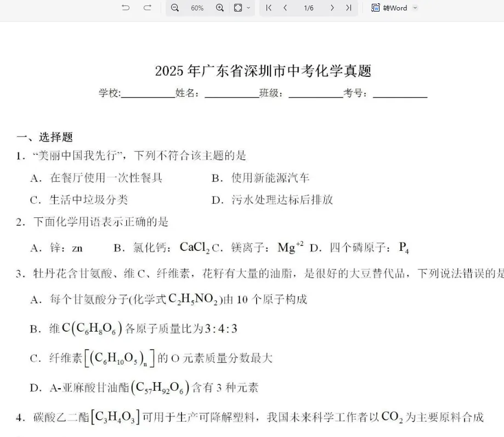
Task: Zoom in using the magnifier plus icon
Action: 219,8
